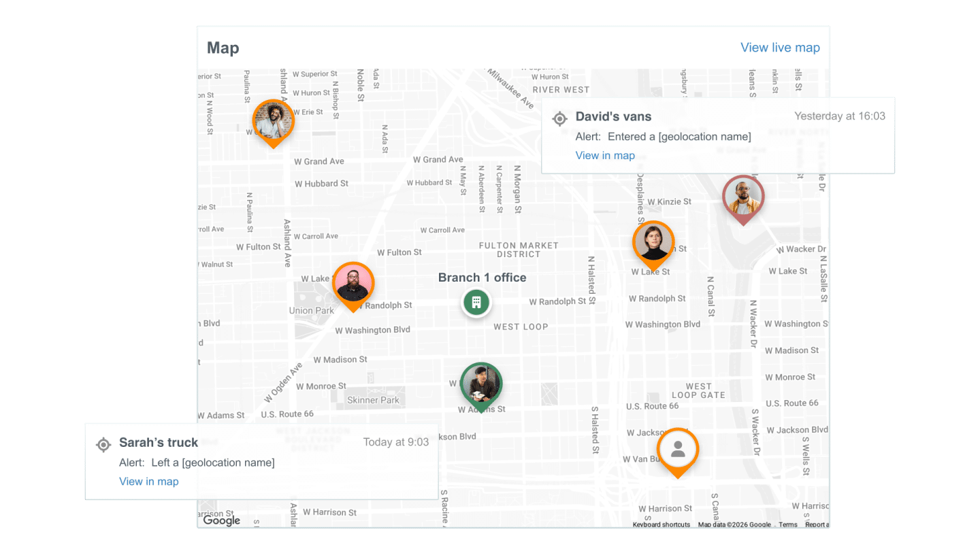Click the 'RIVER WEST' neighborhood label
Screen dimensions: 980x551
(561, 90)
